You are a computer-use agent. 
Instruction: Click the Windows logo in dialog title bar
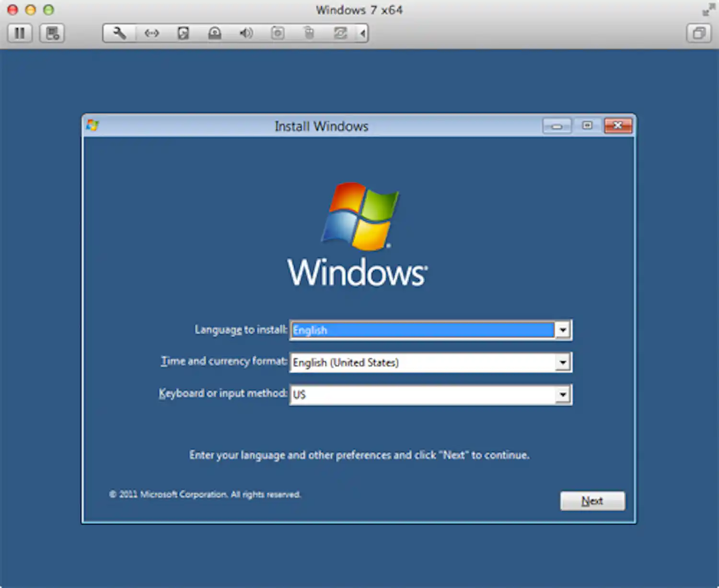click(93, 125)
